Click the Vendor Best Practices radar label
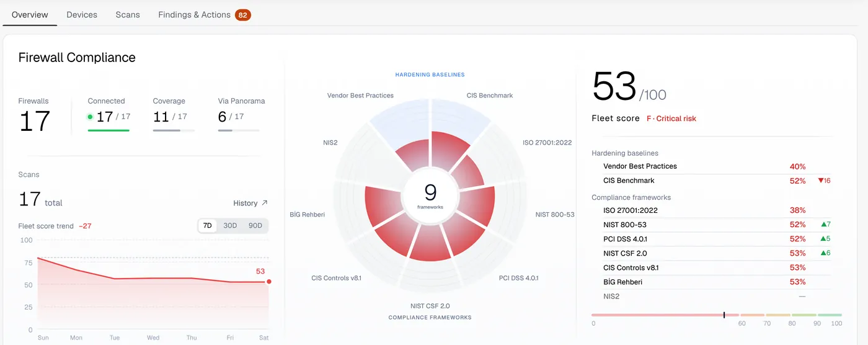The width and height of the screenshot is (868, 345). (360, 96)
